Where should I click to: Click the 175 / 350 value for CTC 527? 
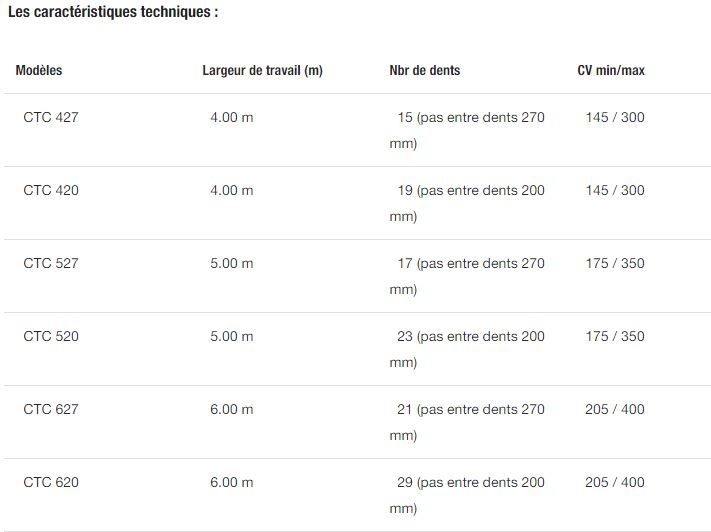[615, 264]
